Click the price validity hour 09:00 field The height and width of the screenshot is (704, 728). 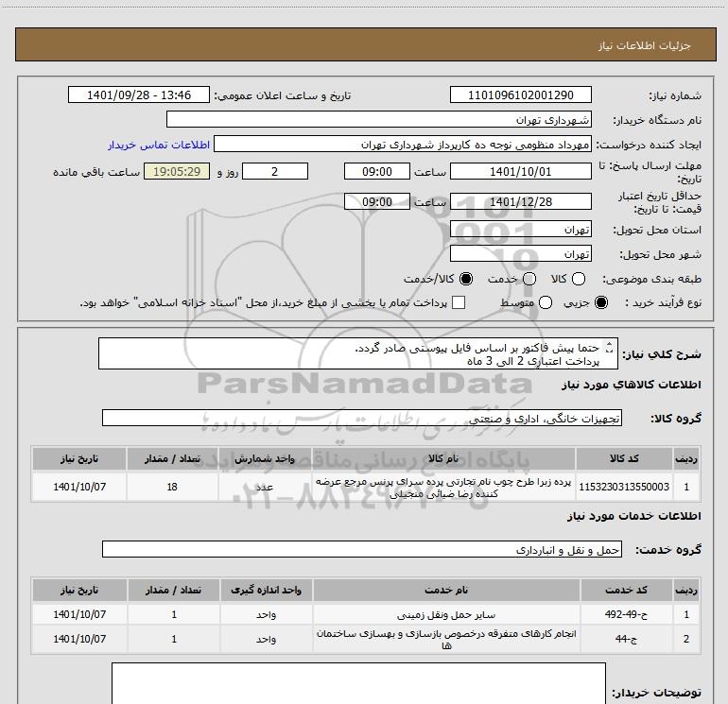[x=377, y=201]
